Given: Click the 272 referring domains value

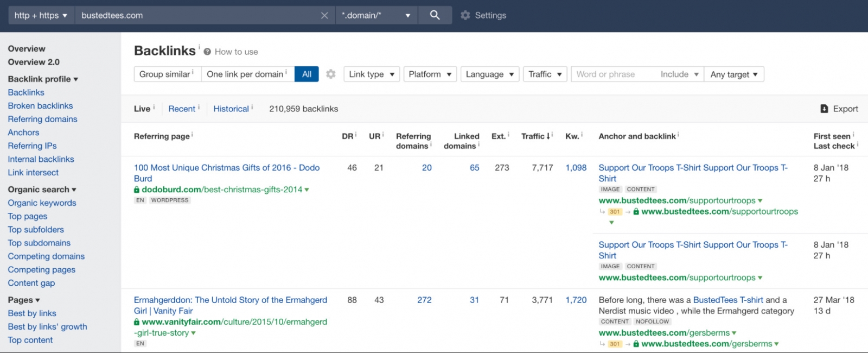Looking at the screenshot, I should point(424,300).
